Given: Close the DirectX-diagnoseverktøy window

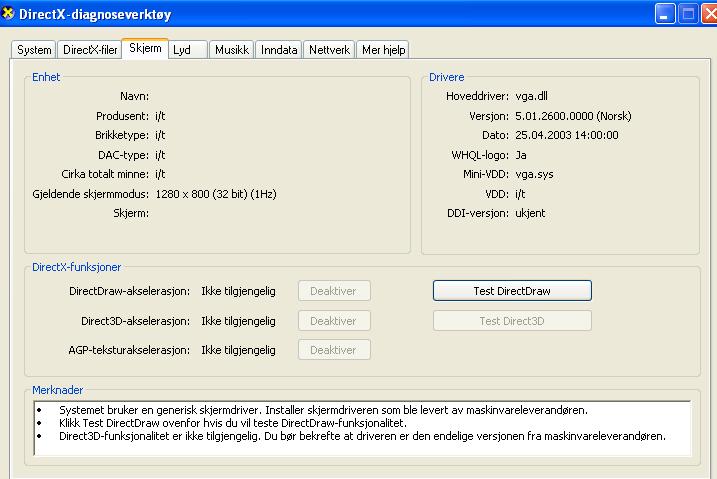Looking at the screenshot, I should pyautogui.click(x=710, y=14).
